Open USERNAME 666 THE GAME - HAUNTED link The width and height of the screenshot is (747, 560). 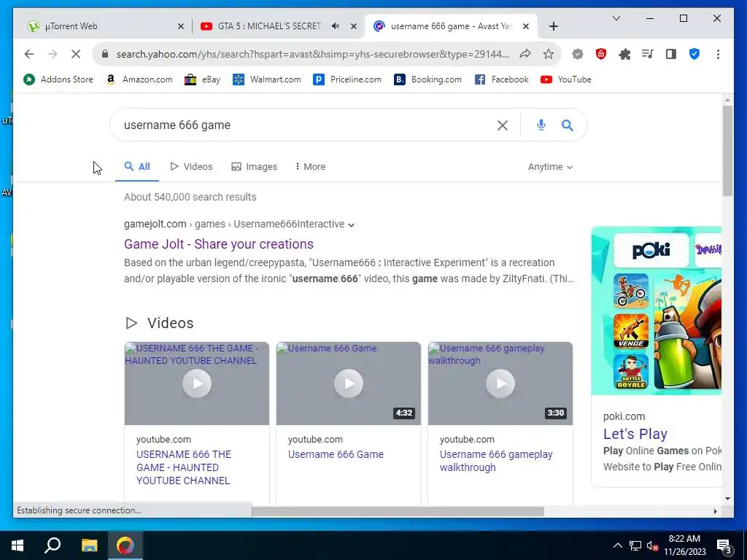click(184, 467)
